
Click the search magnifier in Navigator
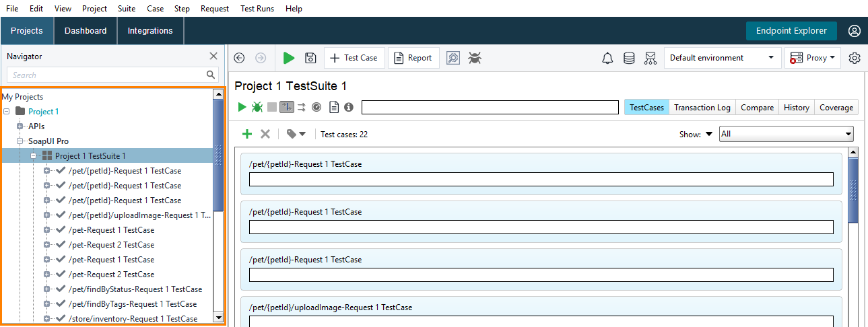(211, 75)
